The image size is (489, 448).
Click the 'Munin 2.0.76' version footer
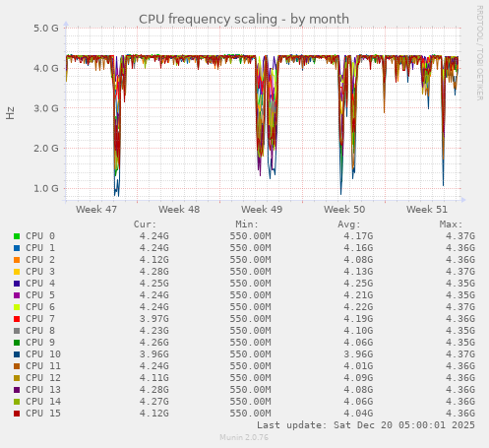(x=244, y=437)
